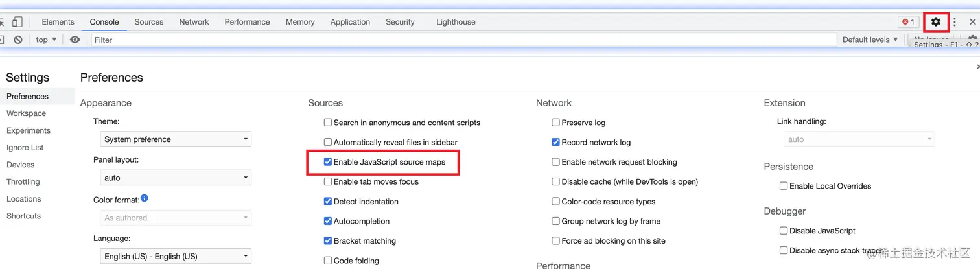Viewport: 980px width, 269px height.
Task: Switch to the Security tab
Action: point(400,22)
